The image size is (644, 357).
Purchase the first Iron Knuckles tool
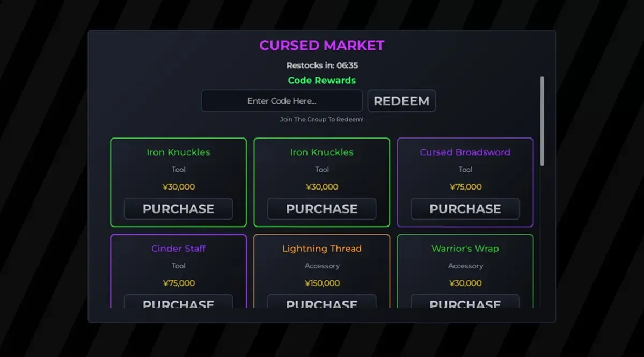178,209
